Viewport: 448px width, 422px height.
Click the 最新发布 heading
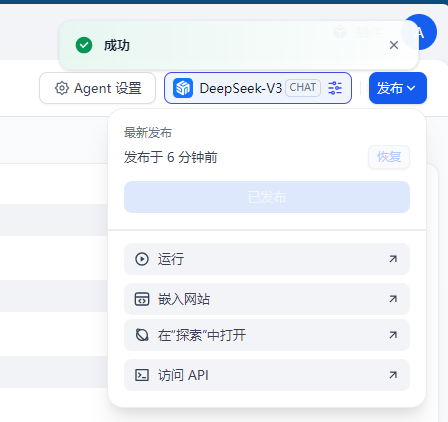148,133
